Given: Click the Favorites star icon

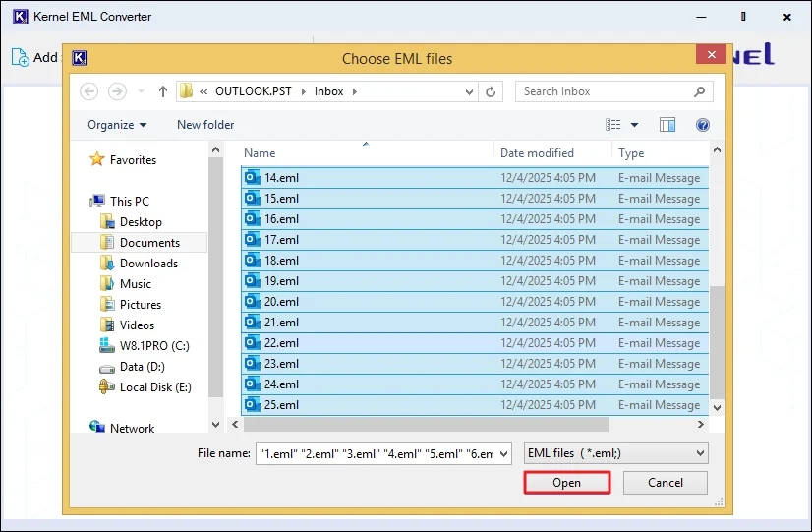Looking at the screenshot, I should coord(97,159).
